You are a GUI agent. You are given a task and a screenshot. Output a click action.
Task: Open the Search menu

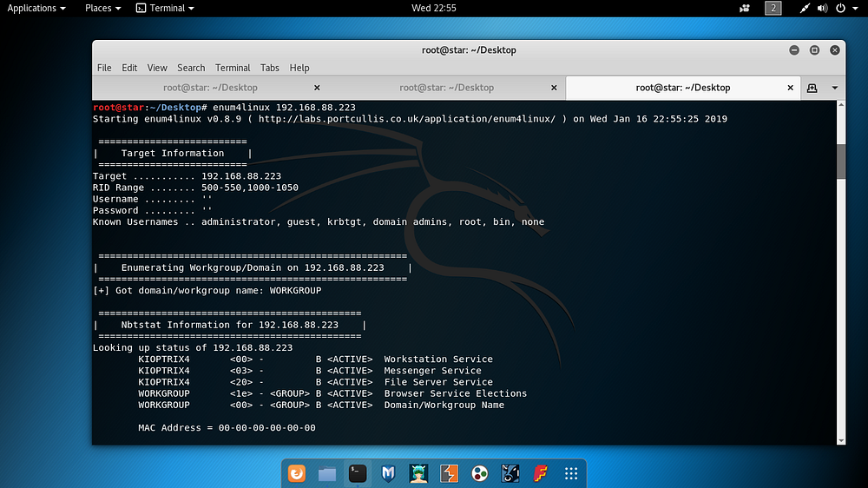coord(191,68)
